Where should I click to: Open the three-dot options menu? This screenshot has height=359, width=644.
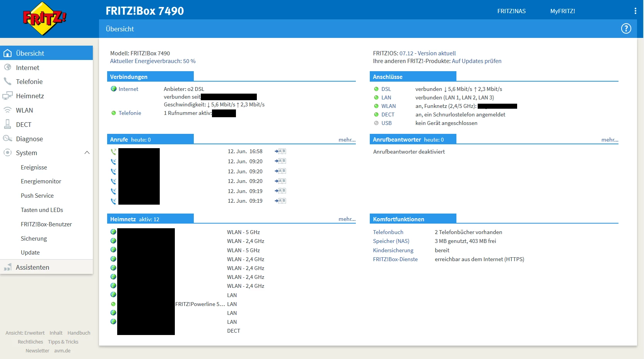click(635, 11)
